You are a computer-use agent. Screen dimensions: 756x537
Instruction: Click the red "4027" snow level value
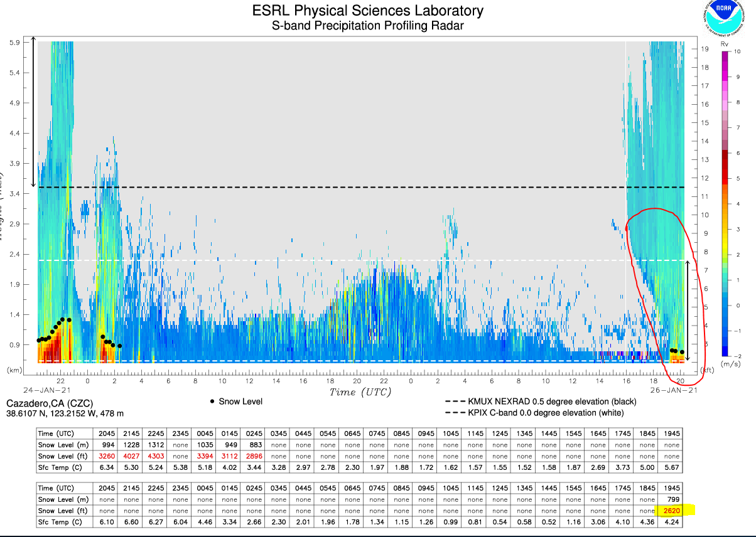tap(132, 456)
